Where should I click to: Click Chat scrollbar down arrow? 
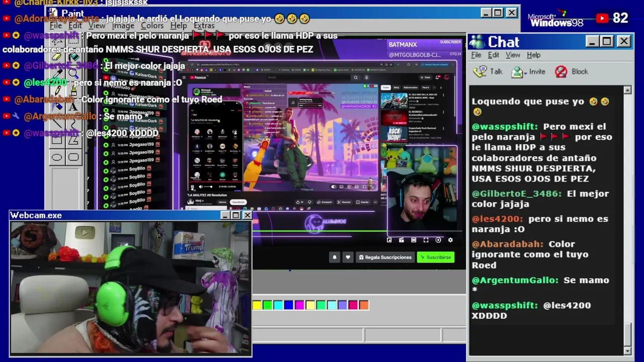(x=627, y=350)
